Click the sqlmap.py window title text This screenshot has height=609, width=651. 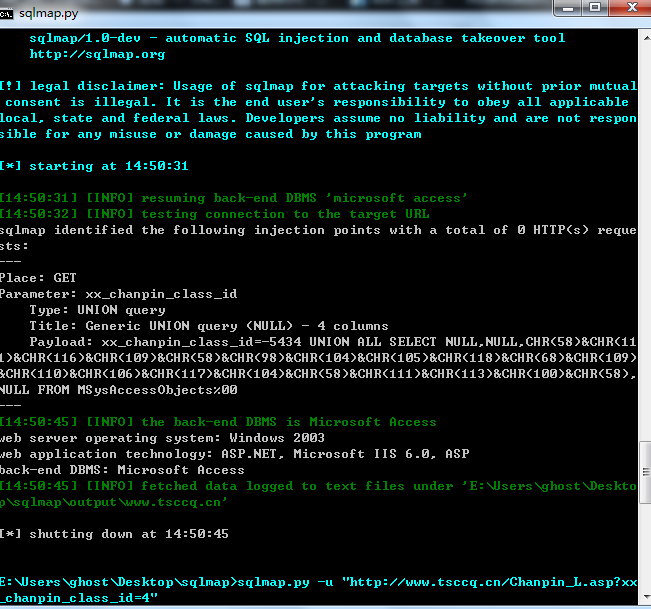pyautogui.click(x=49, y=14)
